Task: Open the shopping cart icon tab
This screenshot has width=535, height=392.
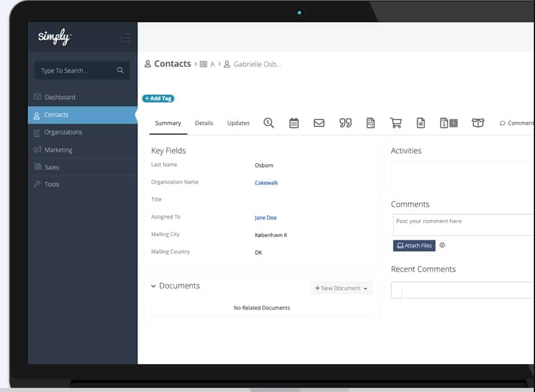Action: tap(396, 123)
